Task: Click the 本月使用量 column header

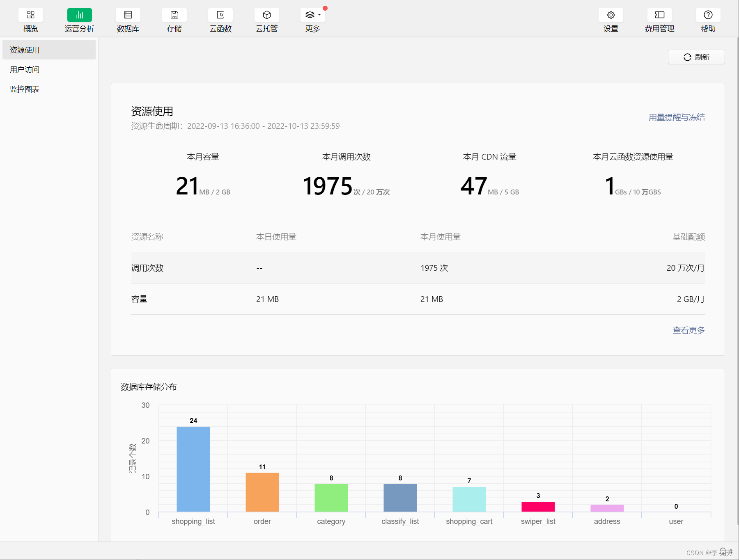Action: pyautogui.click(x=441, y=237)
